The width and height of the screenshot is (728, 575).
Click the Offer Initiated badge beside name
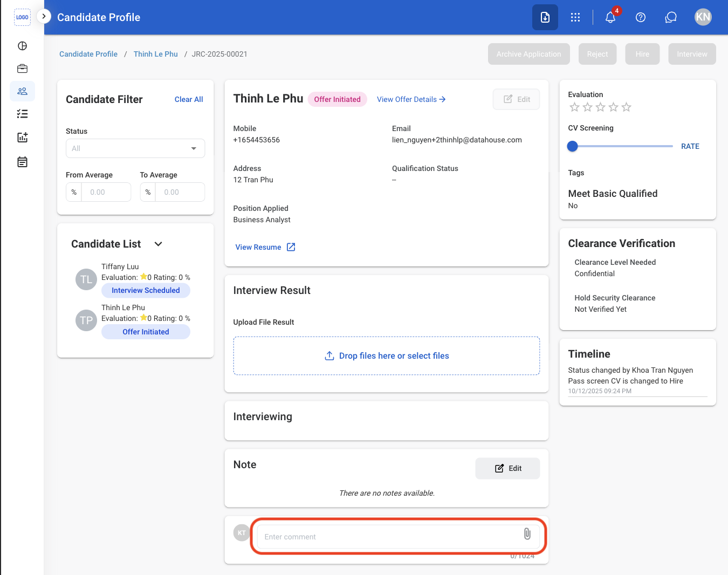pos(338,99)
